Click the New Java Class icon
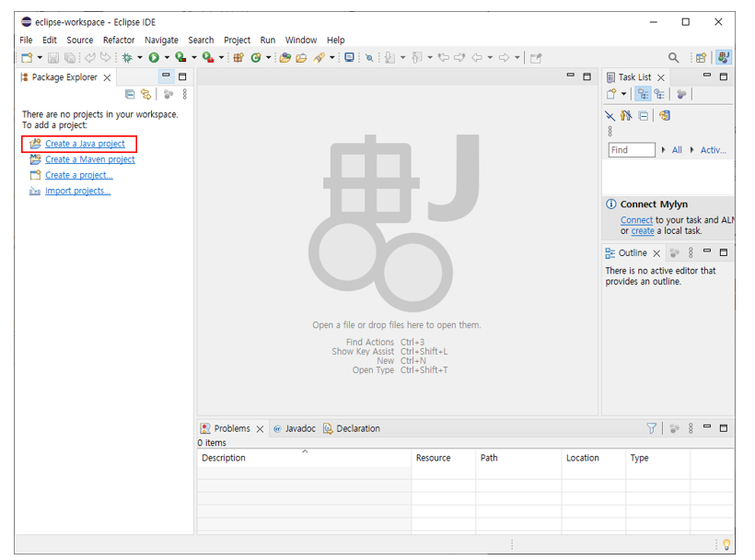This screenshot has height=560, width=755. pyautogui.click(x=256, y=58)
